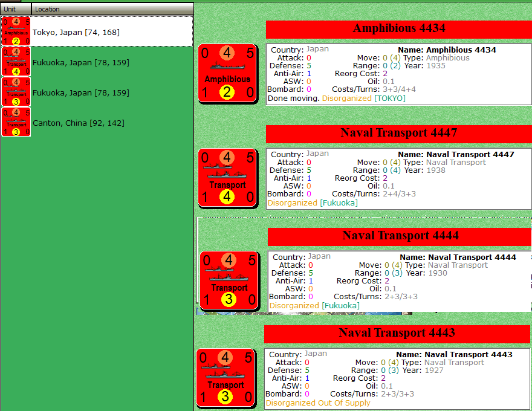Click Year: 1930 value
The width and height of the screenshot is (532, 411).
[x=438, y=273]
